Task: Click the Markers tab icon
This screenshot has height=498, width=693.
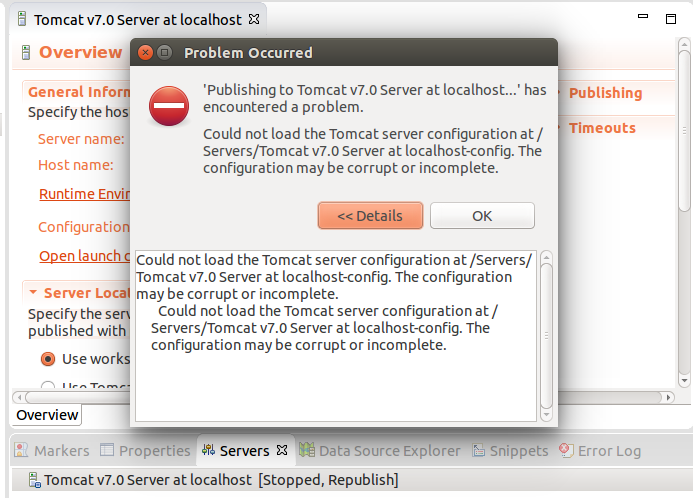Action: click(x=21, y=450)
